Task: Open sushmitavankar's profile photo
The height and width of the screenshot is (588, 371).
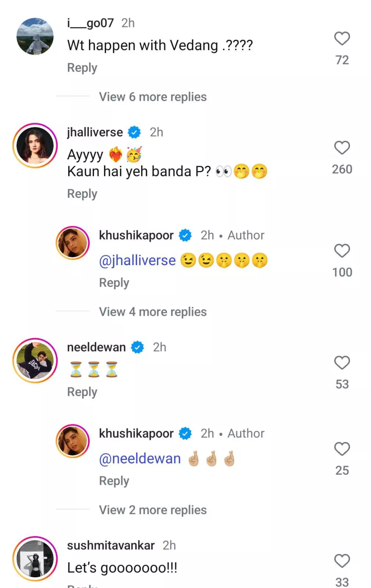Action: click(x=35, y=559)
